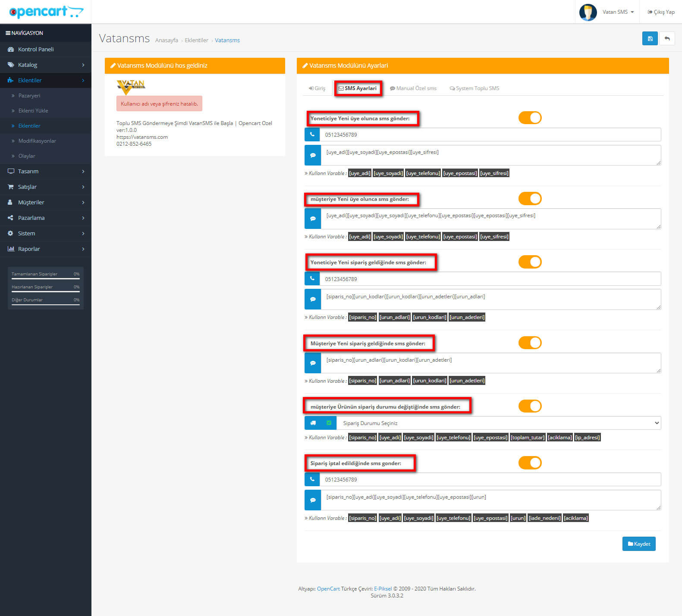Click phone icon for admin new order number

coord(312,279)
